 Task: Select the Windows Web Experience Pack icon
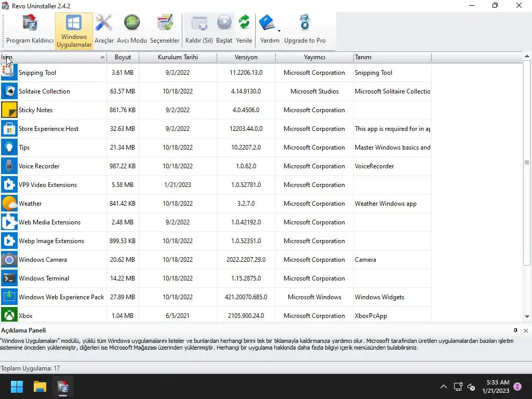9,297
